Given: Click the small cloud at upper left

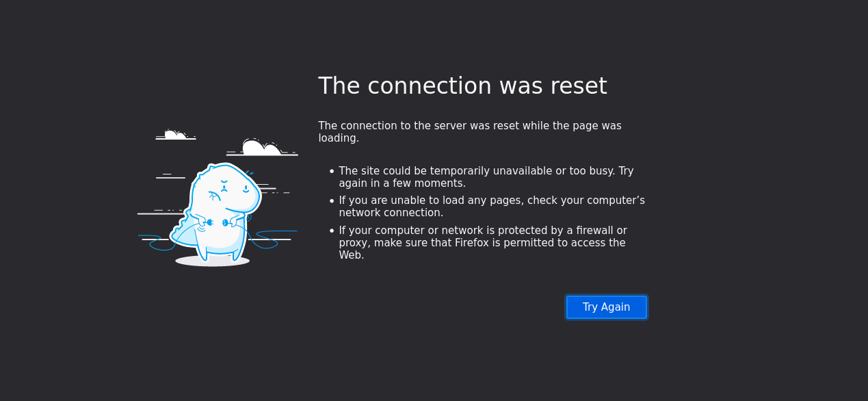Looking at the screenshot, I should [x=175, y=135].
